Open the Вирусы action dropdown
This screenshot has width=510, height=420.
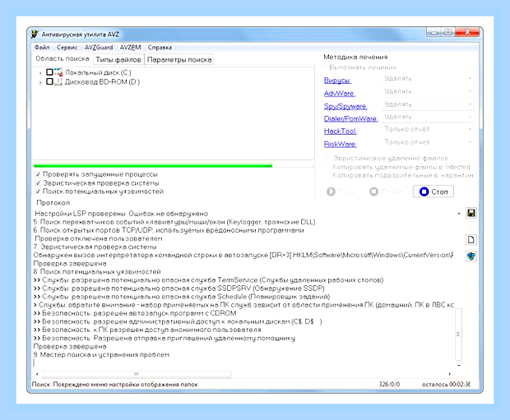[428, 78]
